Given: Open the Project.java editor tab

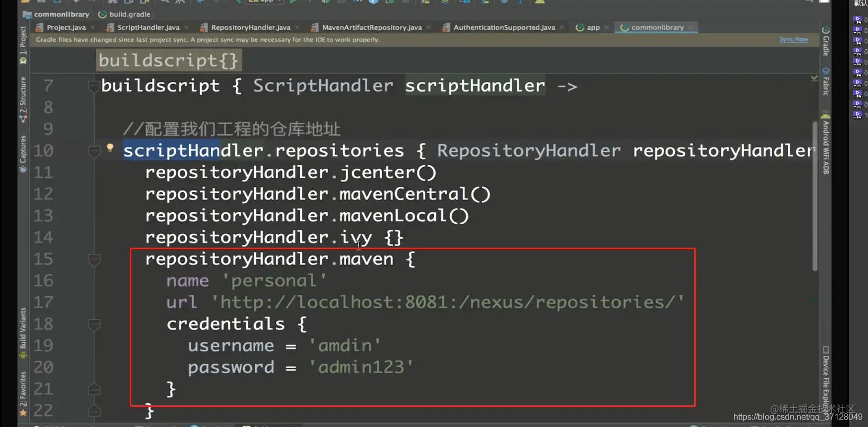Looking at the screenshot, I should (x=66, y=28).
